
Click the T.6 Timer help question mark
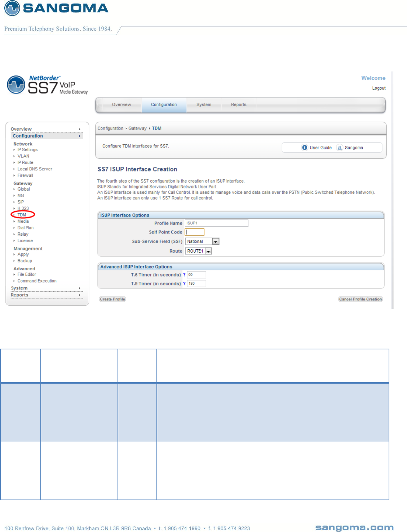pyautogui.click(x=184, y=275)
